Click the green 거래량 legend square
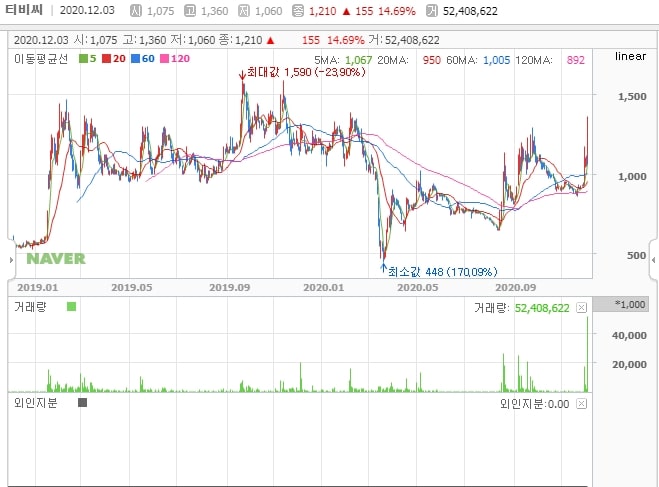Image resolution: width=659 pixels, height=487 pixels. pyautogui.click(x=71, y=307)
